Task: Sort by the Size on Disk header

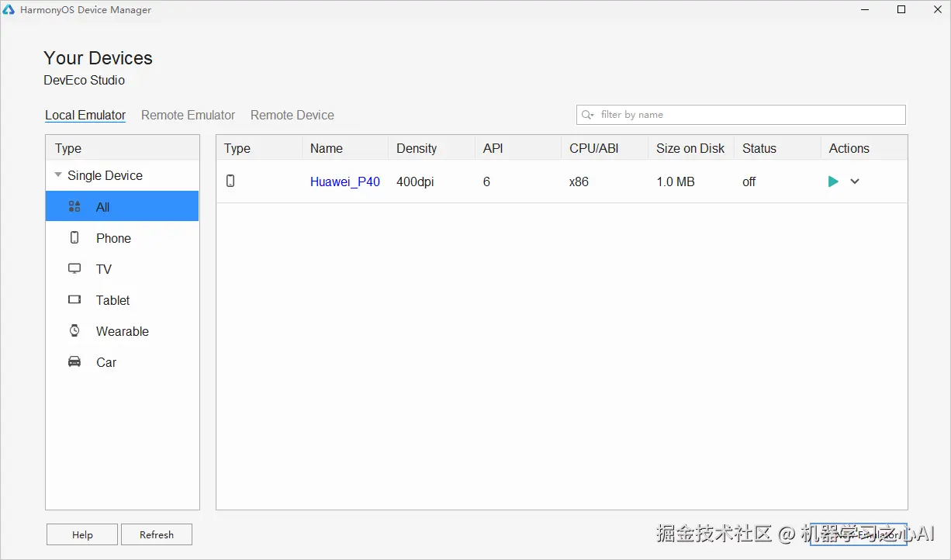Action: pyautogui.click(x=690, y=148)
